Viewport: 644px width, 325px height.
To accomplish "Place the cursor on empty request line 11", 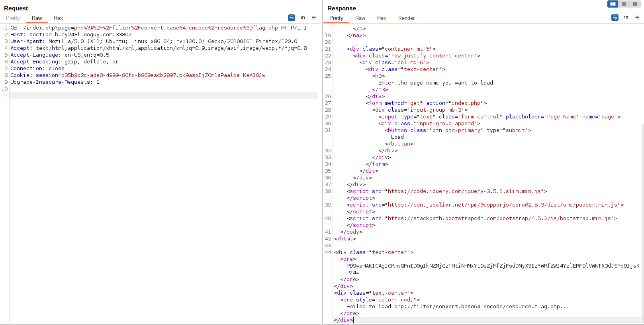I will pyautogui.click(x=163, y=96).
